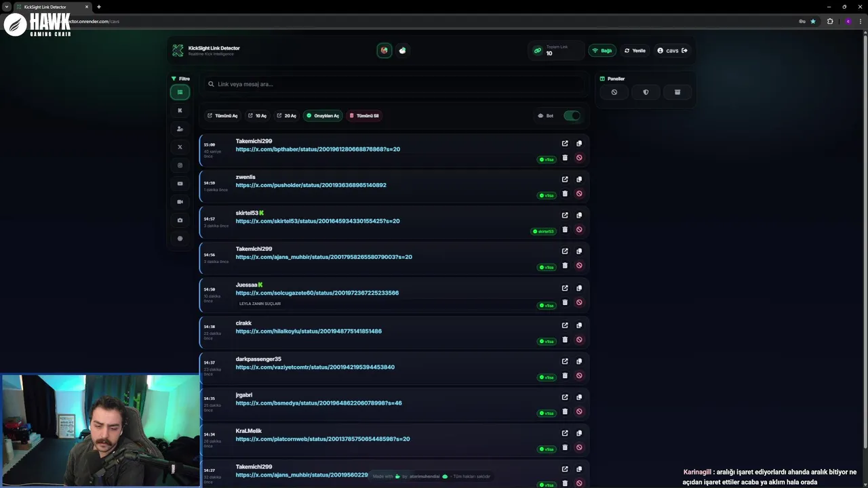This screenshot has width=868, height=488.
Task: Open bpthaber link in new tab icon
Action: click(565, 144)
